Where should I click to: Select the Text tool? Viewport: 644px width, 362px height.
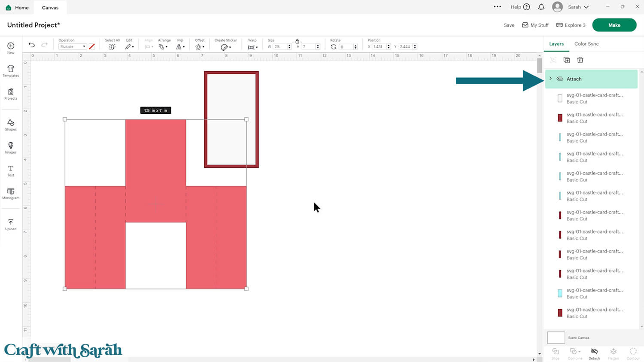pyautogui.click(x=11, y=170)
